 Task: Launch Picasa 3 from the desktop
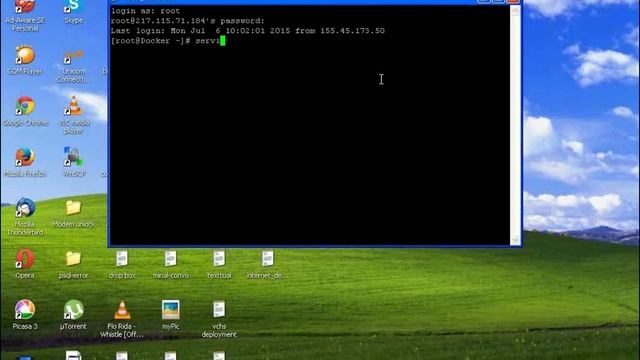tap(25, 315)
